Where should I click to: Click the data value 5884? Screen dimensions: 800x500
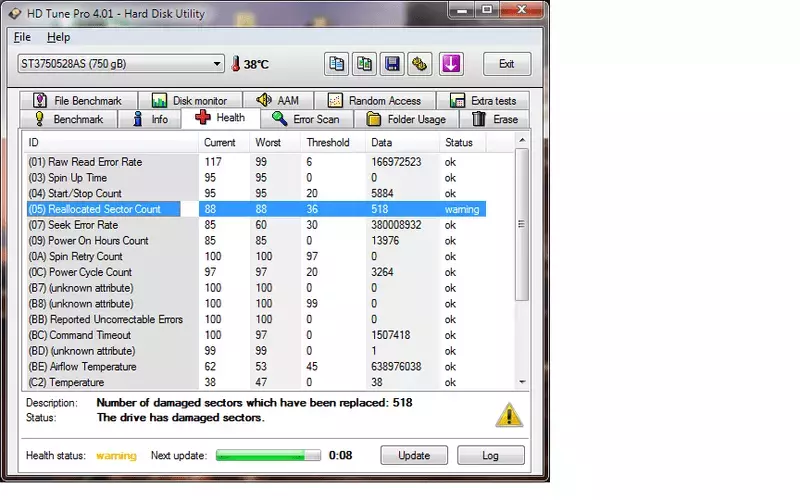tap(382, 193)
